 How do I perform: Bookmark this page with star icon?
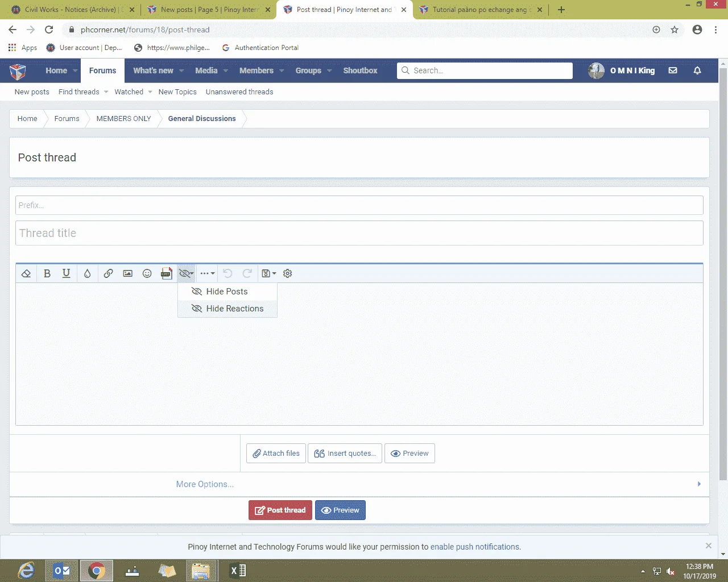point(675,30)
